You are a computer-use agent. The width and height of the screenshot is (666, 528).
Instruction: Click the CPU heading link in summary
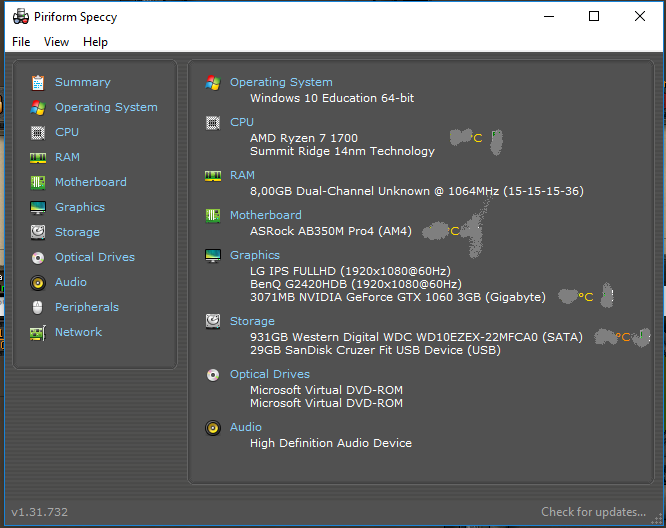point(242,122)
